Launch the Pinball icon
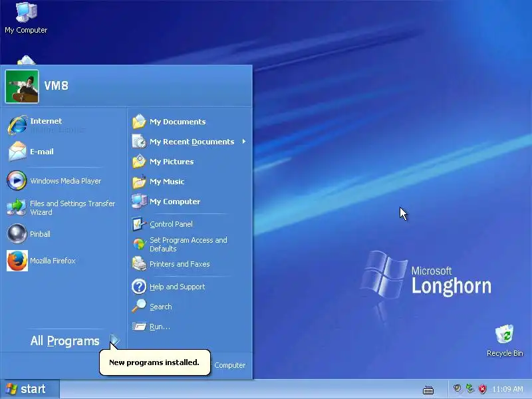Screen dimensions: 532x399 pos(17,234)
